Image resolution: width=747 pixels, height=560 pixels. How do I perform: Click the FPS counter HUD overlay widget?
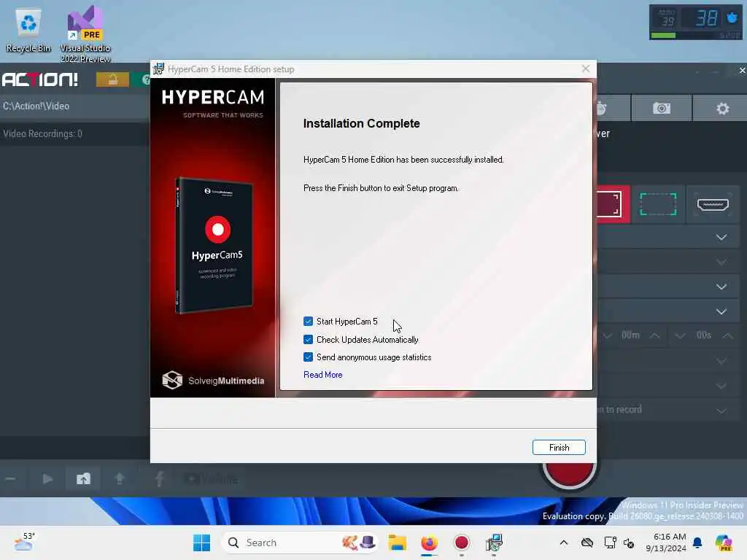click(x=695, y=23)
